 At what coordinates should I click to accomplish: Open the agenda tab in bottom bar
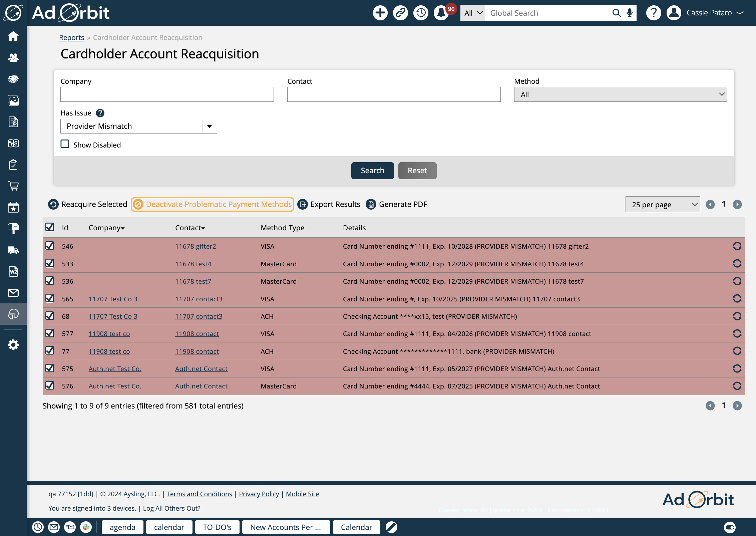[122, 527]
